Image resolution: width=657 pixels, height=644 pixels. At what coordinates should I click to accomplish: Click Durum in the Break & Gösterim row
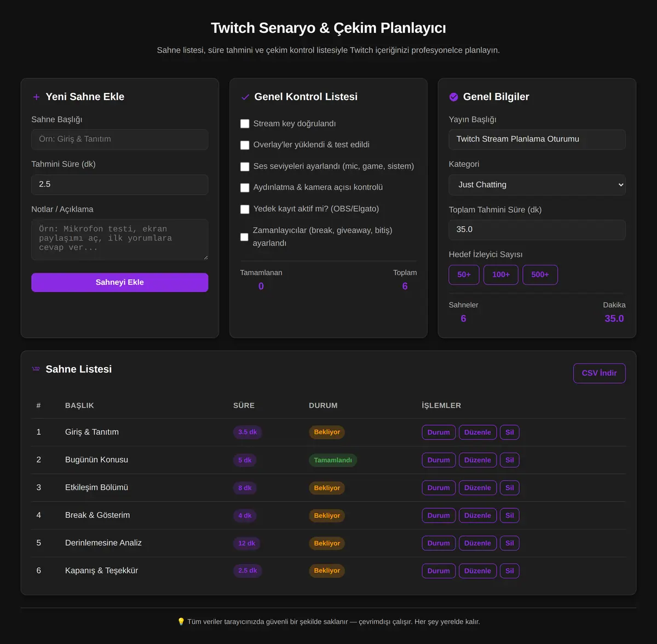click(439, 515)
